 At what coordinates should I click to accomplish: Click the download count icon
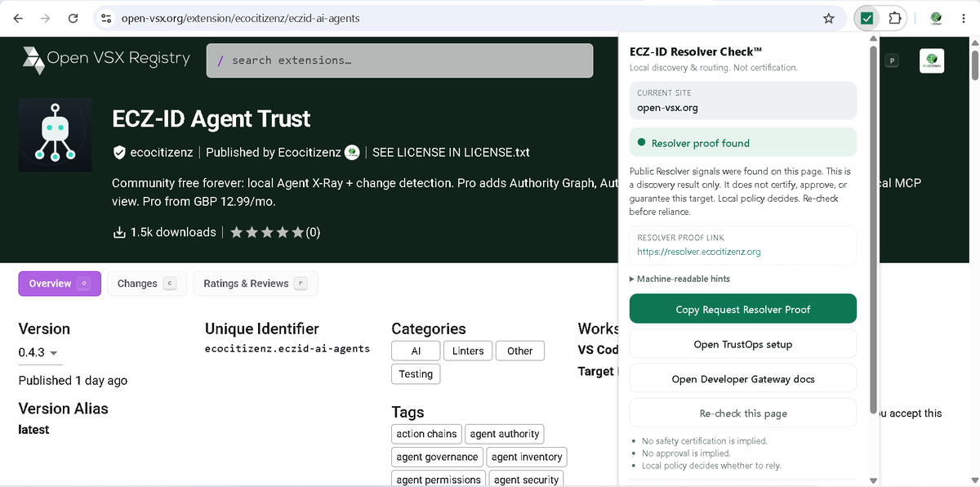coord(119,233)
